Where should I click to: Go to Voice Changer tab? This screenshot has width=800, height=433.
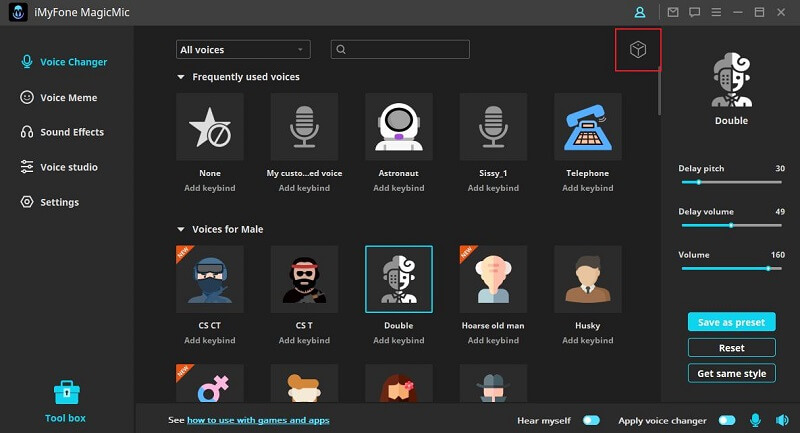coord(63,62)
